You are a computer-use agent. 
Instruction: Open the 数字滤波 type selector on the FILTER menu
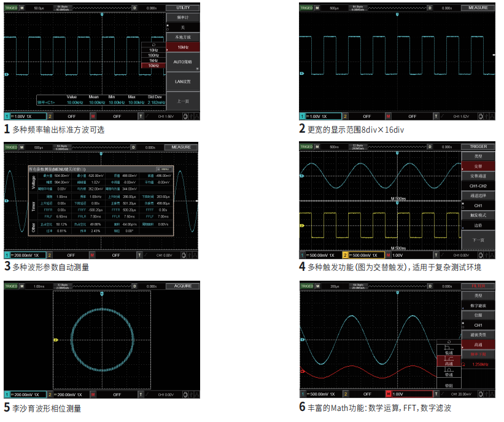coord(478,305)
